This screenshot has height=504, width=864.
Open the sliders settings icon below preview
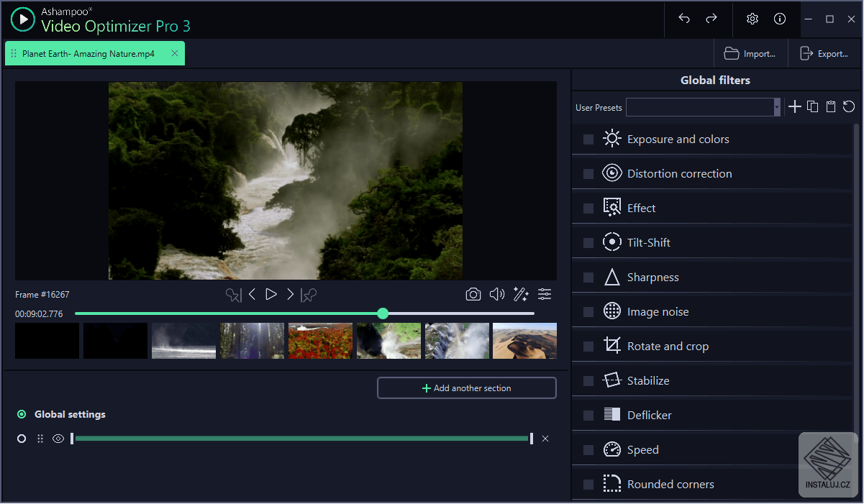click(545, 294)
